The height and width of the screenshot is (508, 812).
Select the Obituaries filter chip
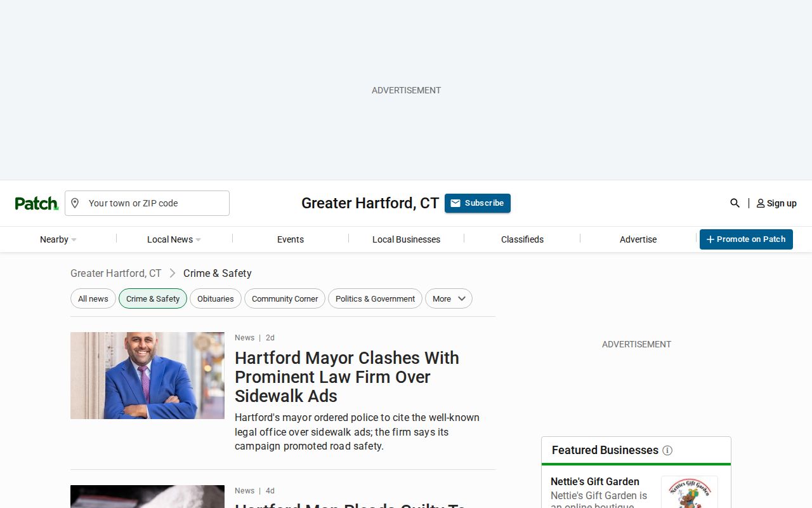pyautogui.click(x=216, y=298)
